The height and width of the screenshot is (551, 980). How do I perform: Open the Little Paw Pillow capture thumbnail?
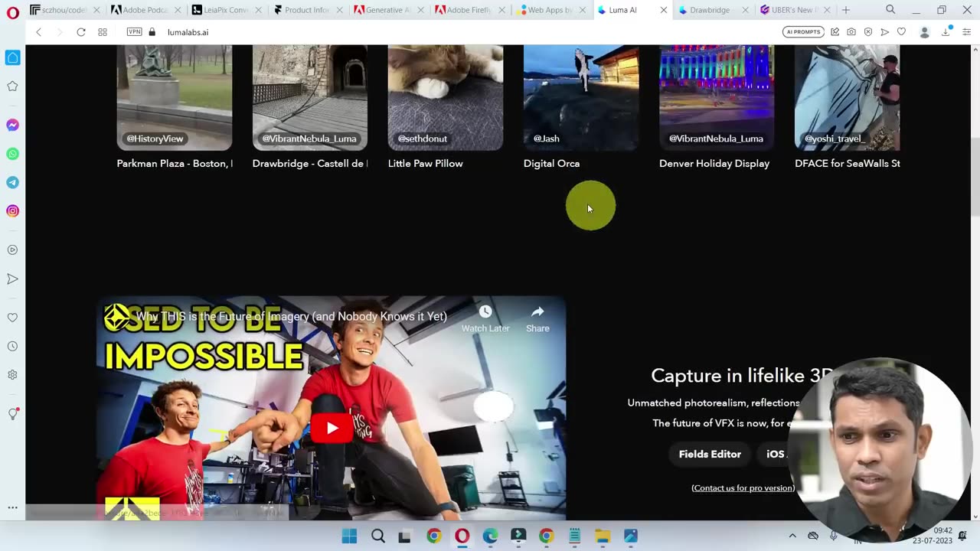pos(446,97)
